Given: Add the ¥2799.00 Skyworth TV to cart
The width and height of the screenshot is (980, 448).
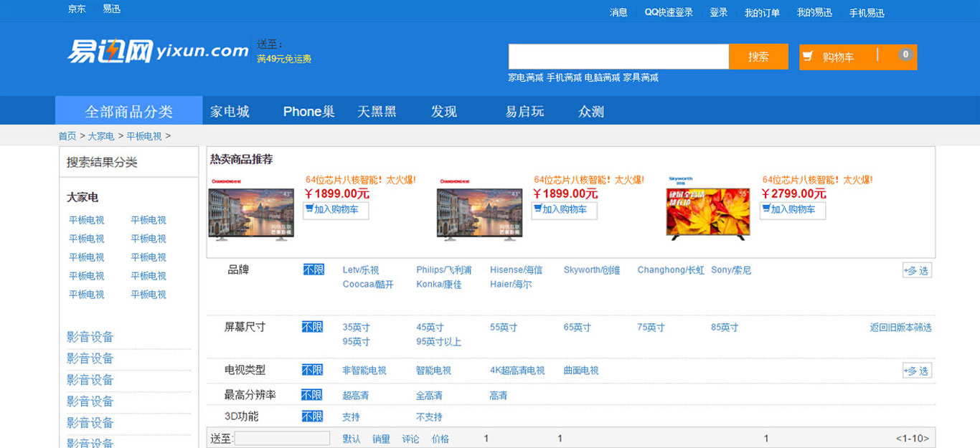Looking at the screenshot, I should pos(793,210).
